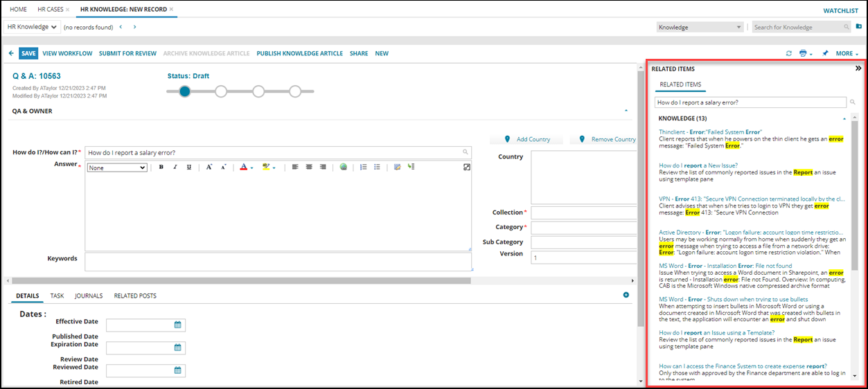Screen dimensions: 868x389
Task: Apply bold formatting in answer editor
Action: [x=161, y=167]
